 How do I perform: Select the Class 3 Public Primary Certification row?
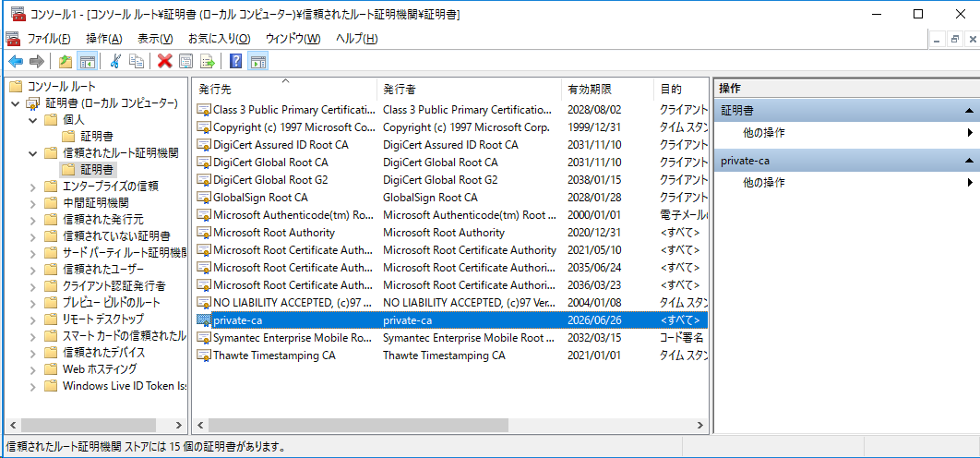tap(451, 110)
